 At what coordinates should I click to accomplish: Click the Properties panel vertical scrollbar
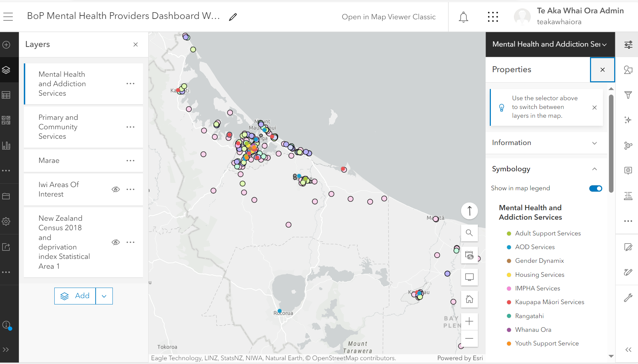[611, 144]
